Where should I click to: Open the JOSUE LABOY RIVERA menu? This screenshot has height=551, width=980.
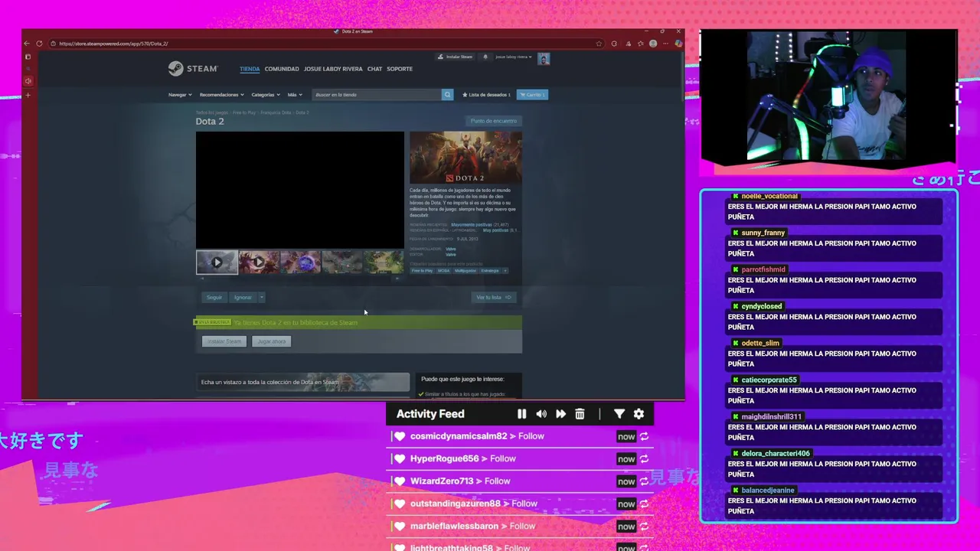click(333, 69)
